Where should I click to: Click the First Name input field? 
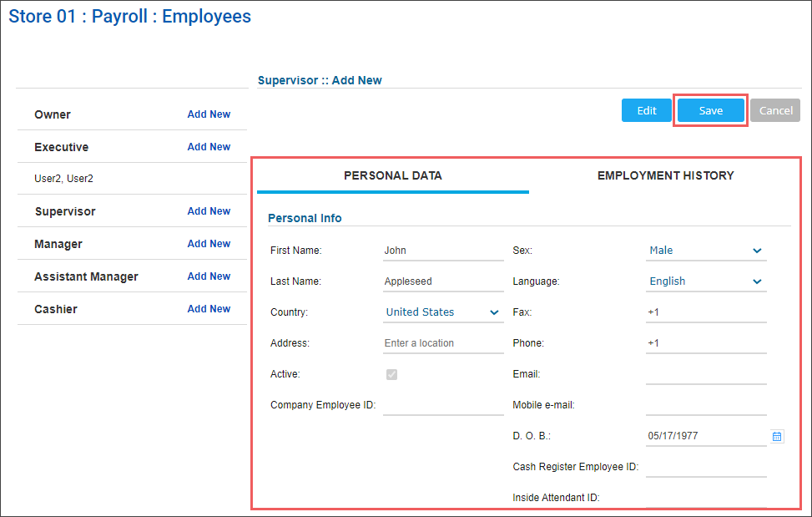tap(443, 251)
